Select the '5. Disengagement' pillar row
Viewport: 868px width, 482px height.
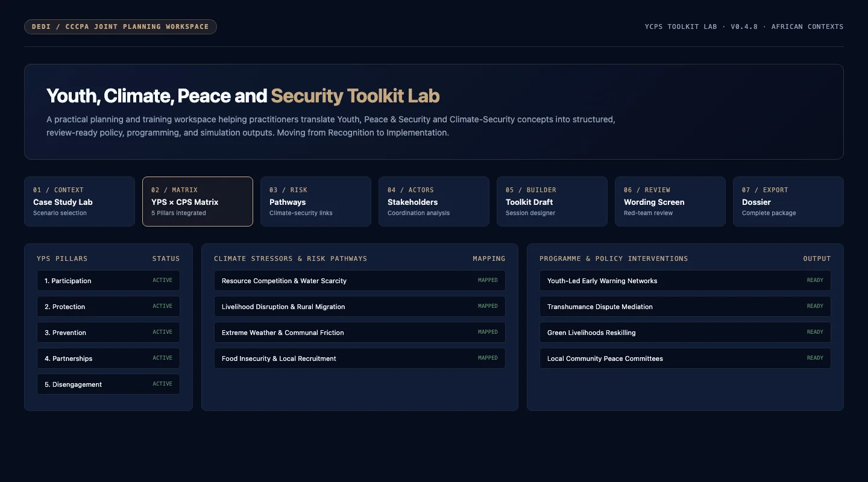[108, 384]
